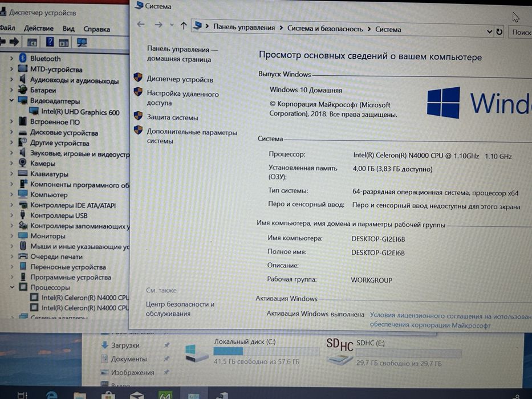Click the Камеры camera icon
Screen dimensions: 532x399
[23, 163]
